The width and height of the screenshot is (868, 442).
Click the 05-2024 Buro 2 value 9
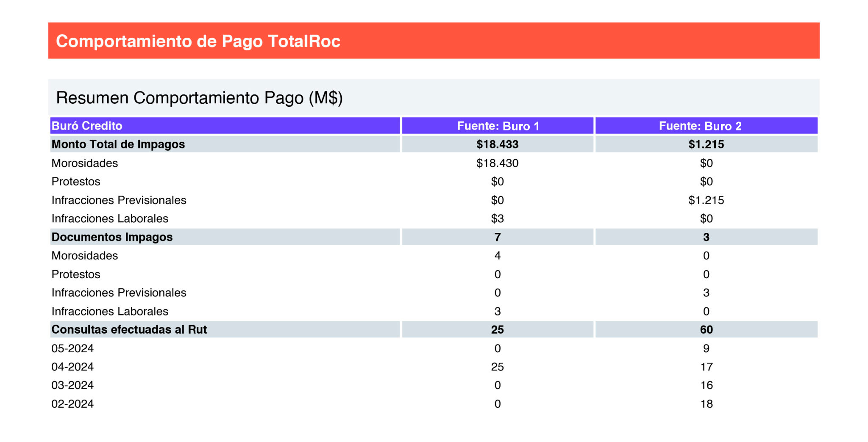point(706,348)
